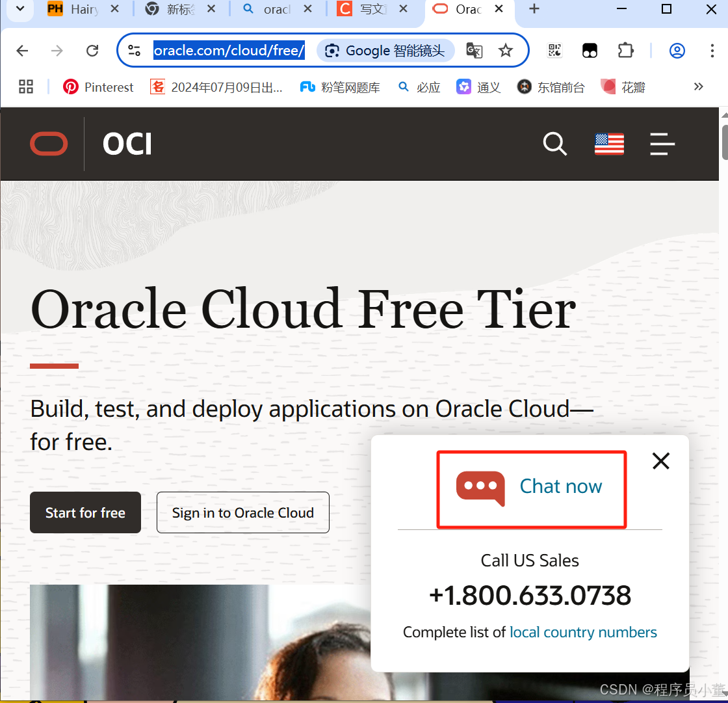Open the Oracle hamburger menu

coord(662,144)
